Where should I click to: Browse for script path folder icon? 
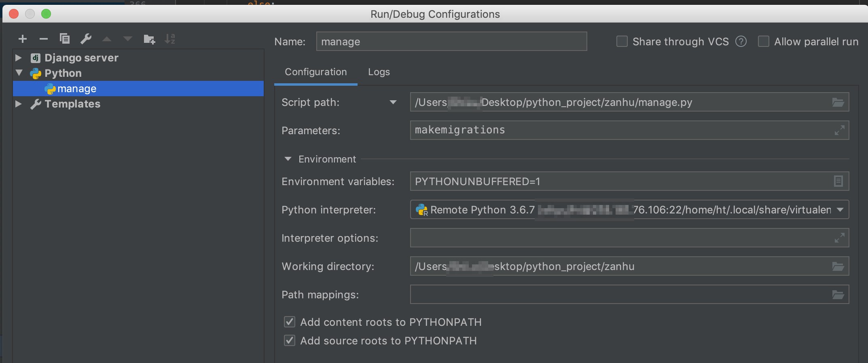click(838, 102)
